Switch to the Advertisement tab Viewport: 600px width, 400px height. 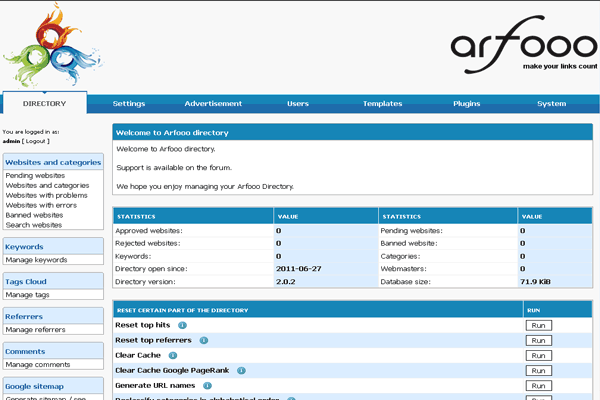213,104
